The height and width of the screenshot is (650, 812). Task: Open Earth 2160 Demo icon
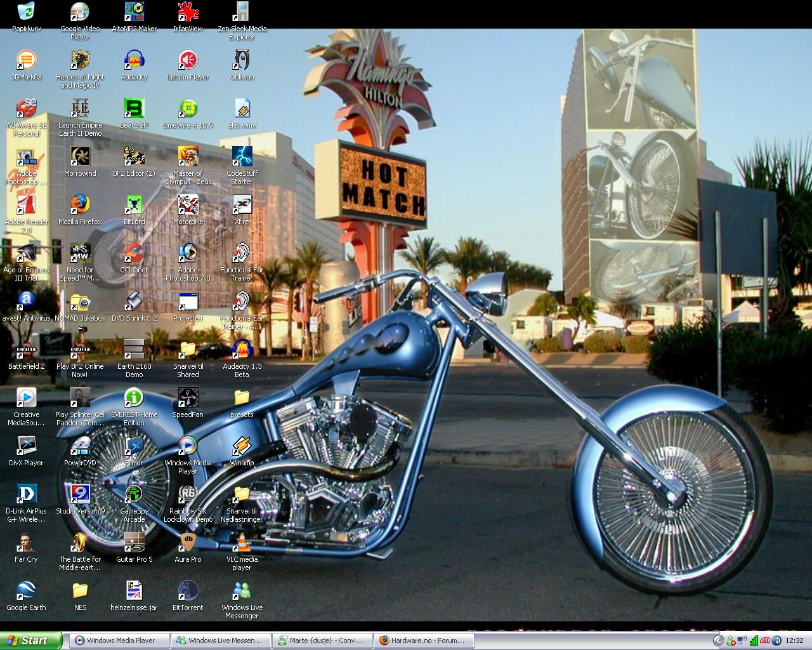click(x=134, y=358)
